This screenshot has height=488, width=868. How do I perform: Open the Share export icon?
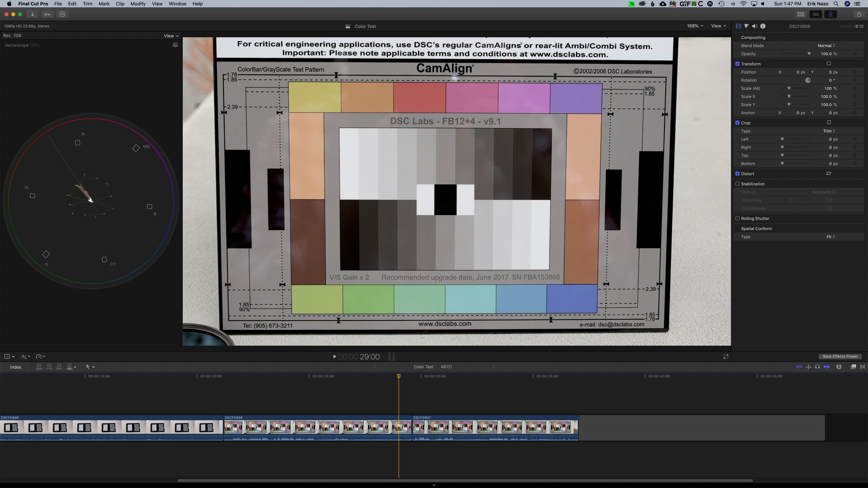(859, 14)
